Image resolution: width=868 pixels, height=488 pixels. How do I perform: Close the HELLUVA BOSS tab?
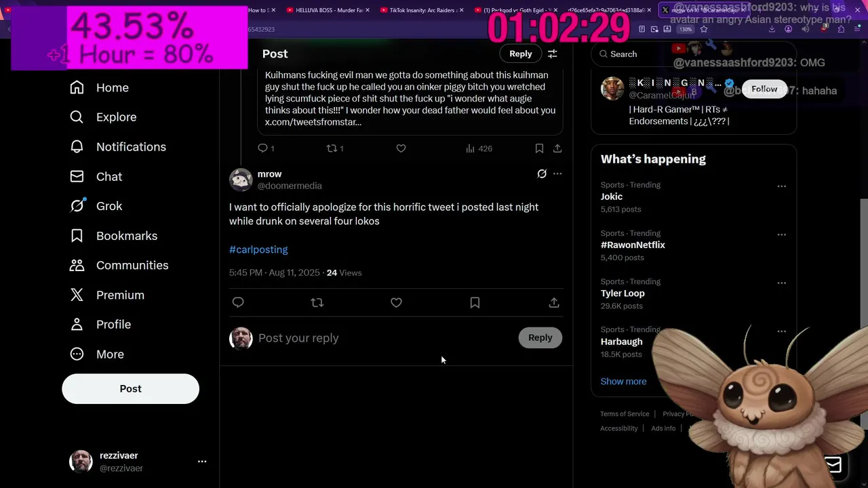368,10
